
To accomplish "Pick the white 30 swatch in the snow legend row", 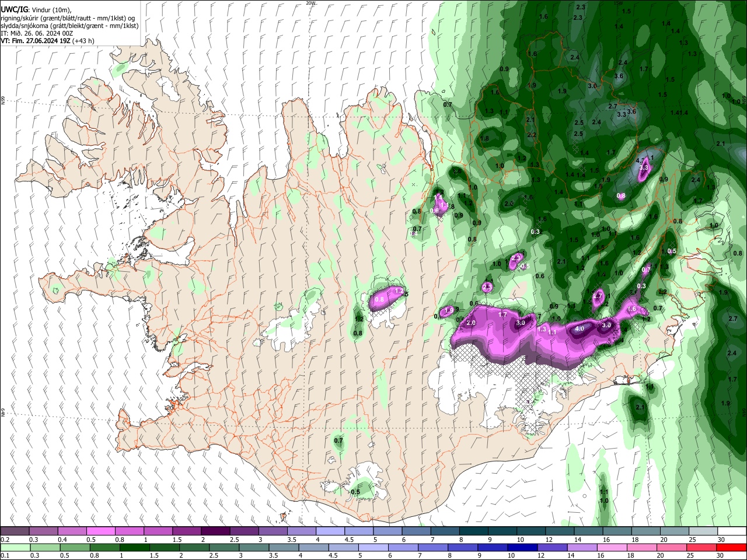I will pos(732,531).
